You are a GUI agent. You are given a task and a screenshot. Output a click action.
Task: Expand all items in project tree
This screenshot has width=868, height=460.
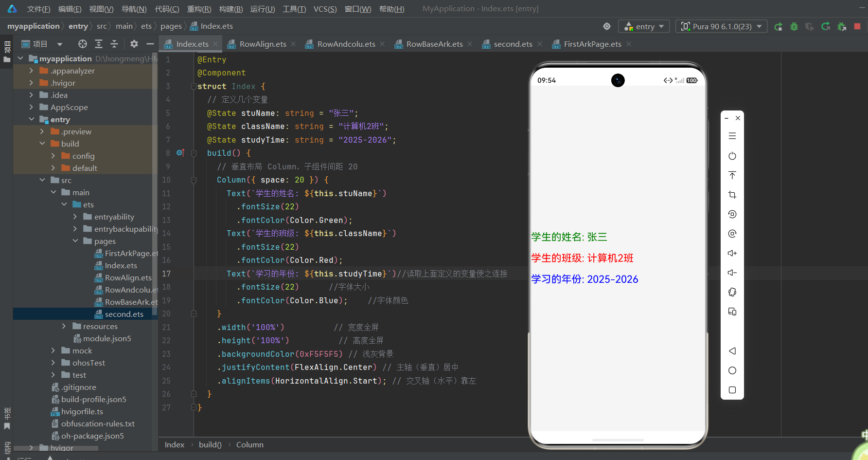[x=99, y=44]
